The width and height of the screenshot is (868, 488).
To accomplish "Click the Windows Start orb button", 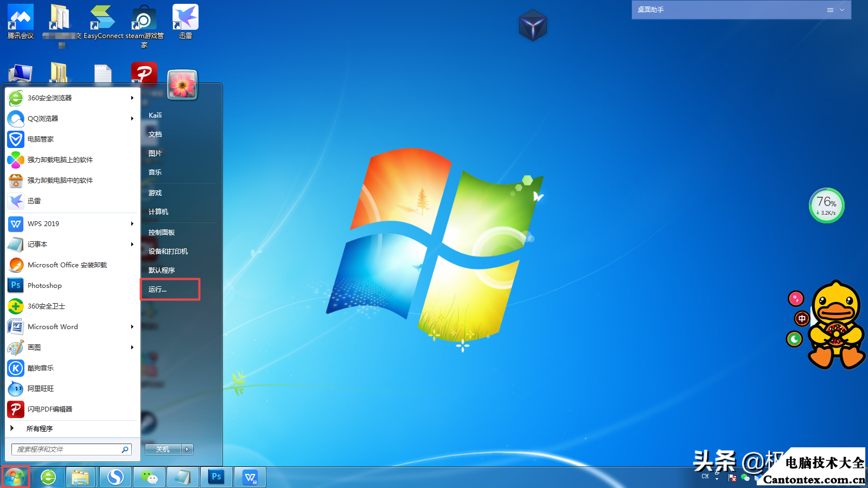I will [x=15, y=477].
